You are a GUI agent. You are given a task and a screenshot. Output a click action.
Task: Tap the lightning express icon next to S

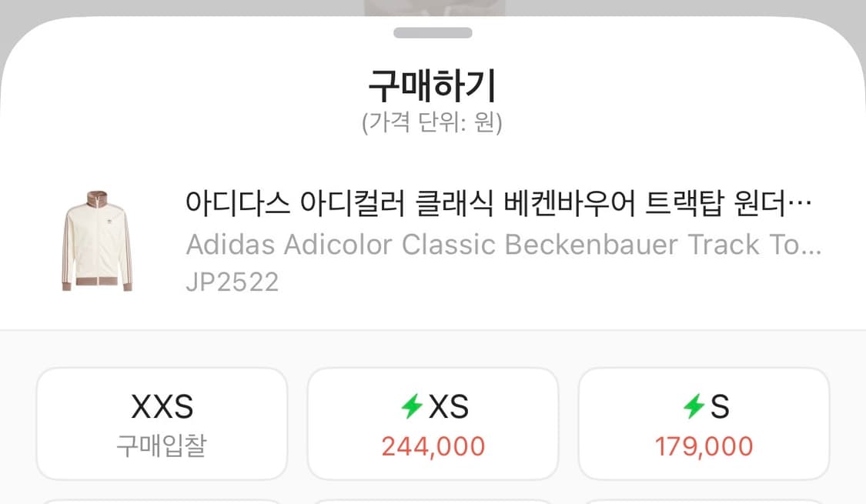tap(694, 406)
